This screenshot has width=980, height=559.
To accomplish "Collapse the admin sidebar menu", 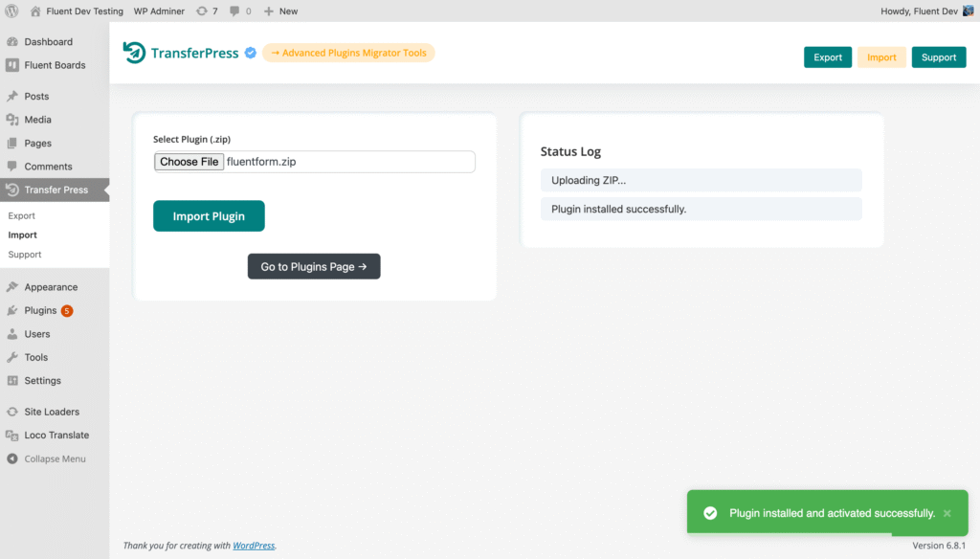I will point(55,458).
